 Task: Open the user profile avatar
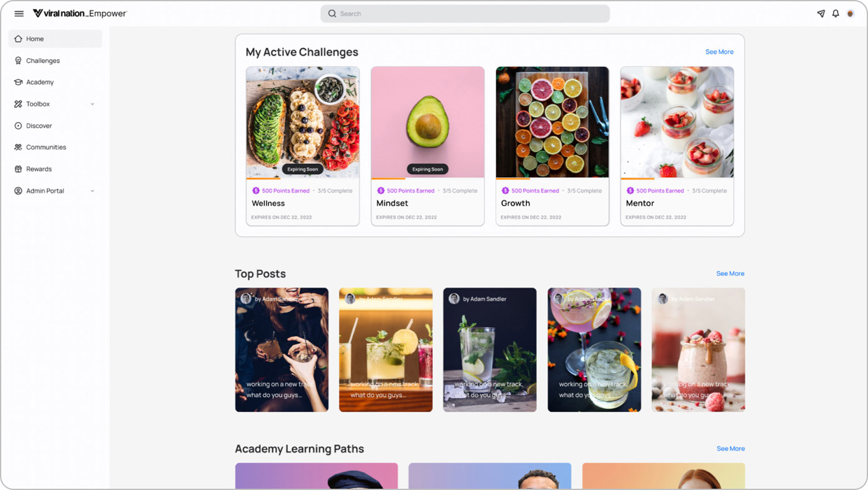850,13
